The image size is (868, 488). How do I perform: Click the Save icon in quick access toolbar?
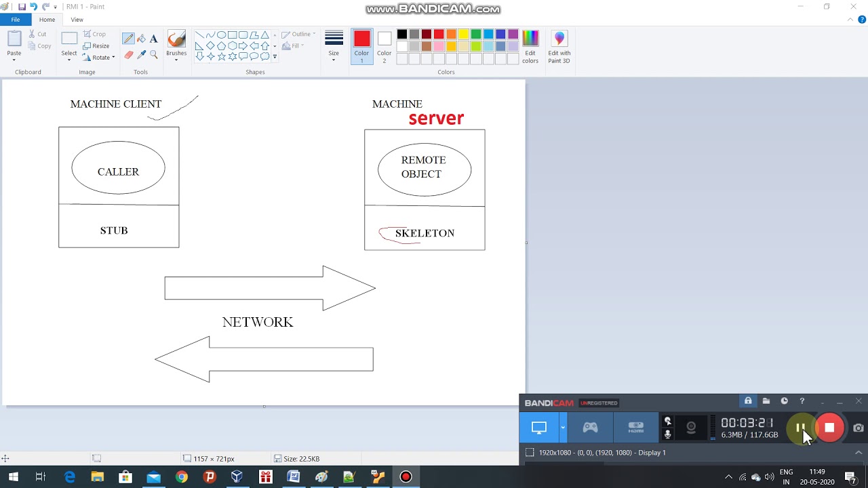22,7
